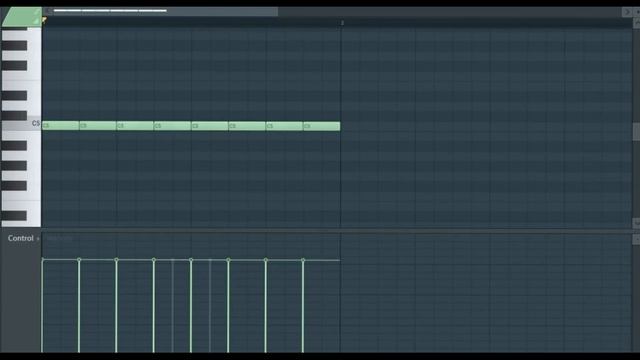Click the vertical scrollbar thumb on right
640x360 pixels.
tap(636, 131)
